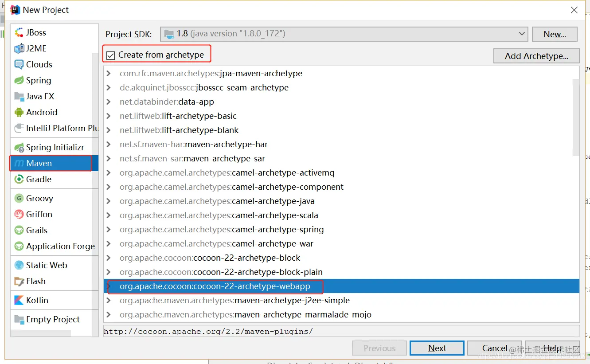The width and height of the screenshot is (590, 364).
Task: Click the Cancel button
Action: pos(495,348)
